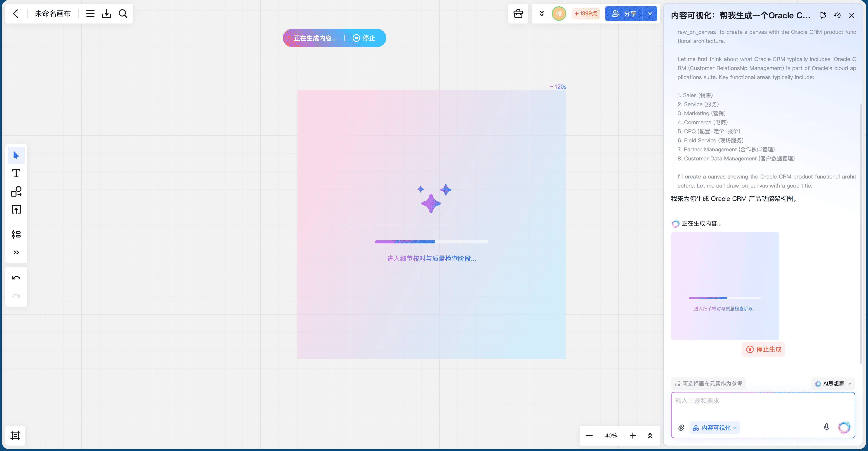Click the canvas generation progress bar
Image resolution: width=868 pixels, height=451 pixels.
click(432, 242)
